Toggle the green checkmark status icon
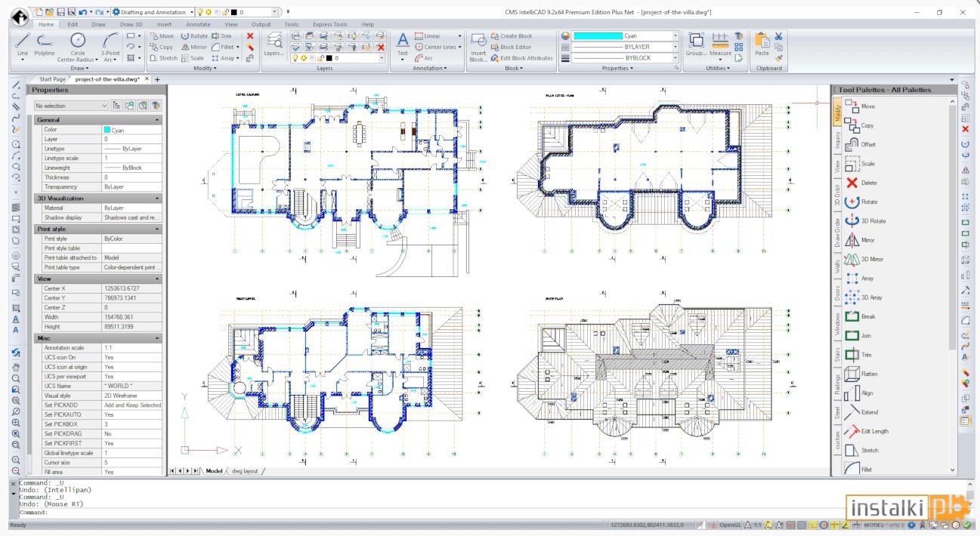Viewport: 980px width, 536px height. 968,525
